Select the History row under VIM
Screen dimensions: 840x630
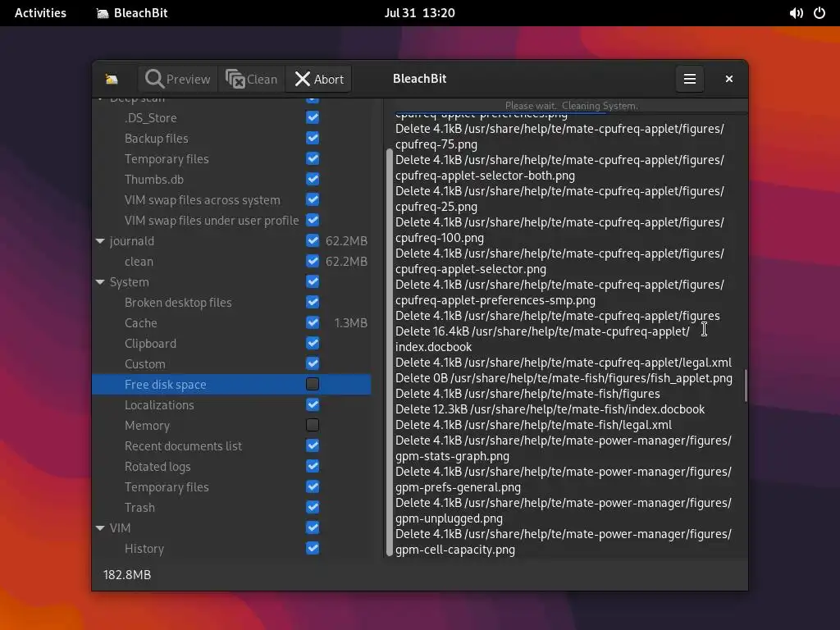[x=144, y=549]
